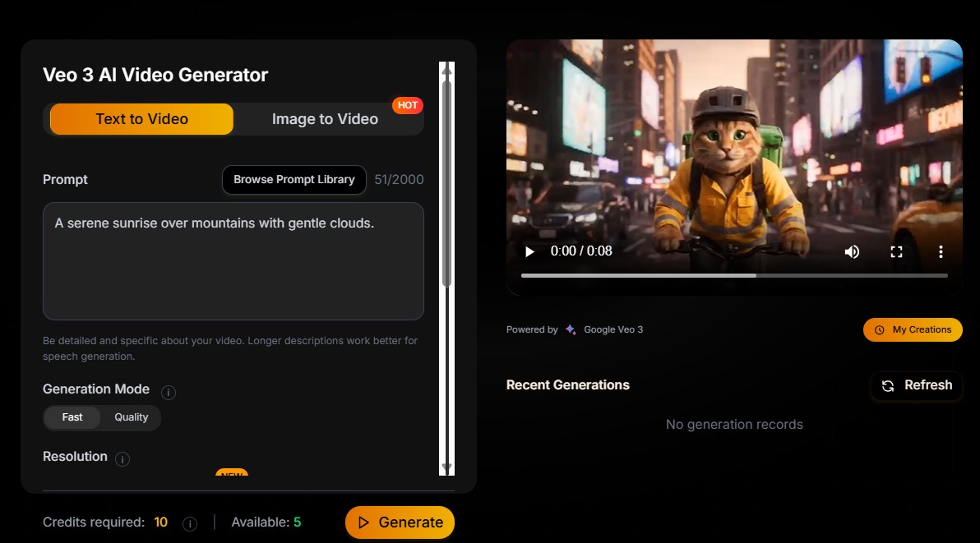
Task: Click the Resolution info icon
Action: (122, 459)
